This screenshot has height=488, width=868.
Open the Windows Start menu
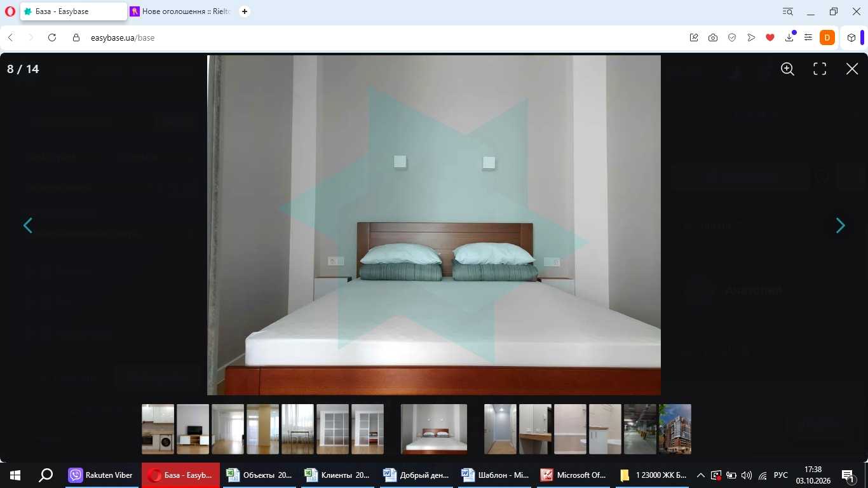tap(15, 475)
